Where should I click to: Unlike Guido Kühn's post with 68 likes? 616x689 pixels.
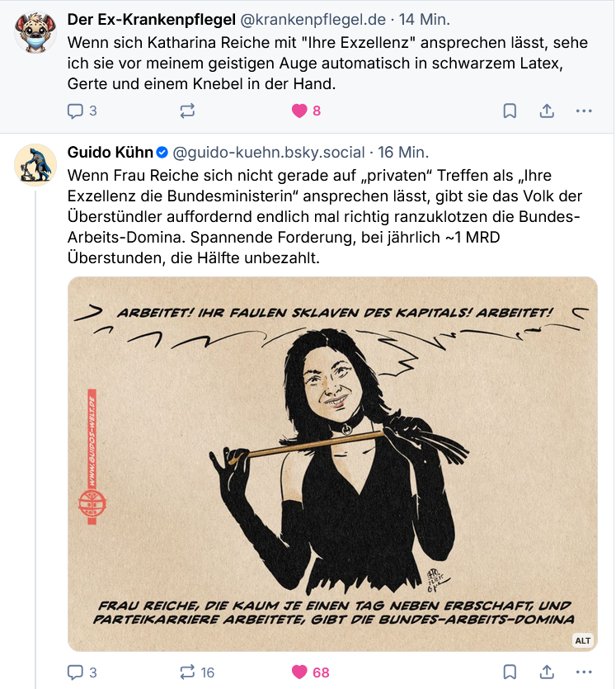click(300, 672)
